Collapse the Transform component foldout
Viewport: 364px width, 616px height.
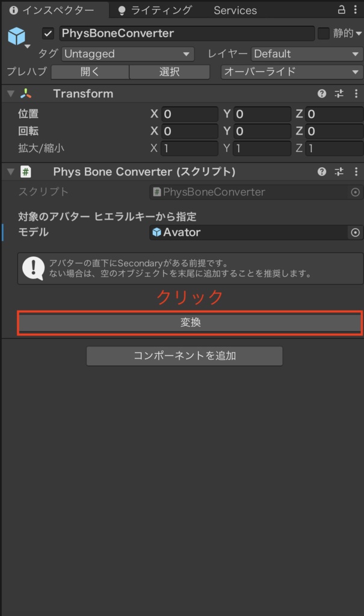11,93
